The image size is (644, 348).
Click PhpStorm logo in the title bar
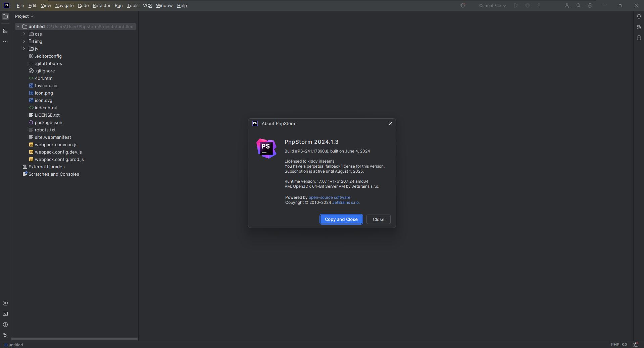tap(6, 5)
